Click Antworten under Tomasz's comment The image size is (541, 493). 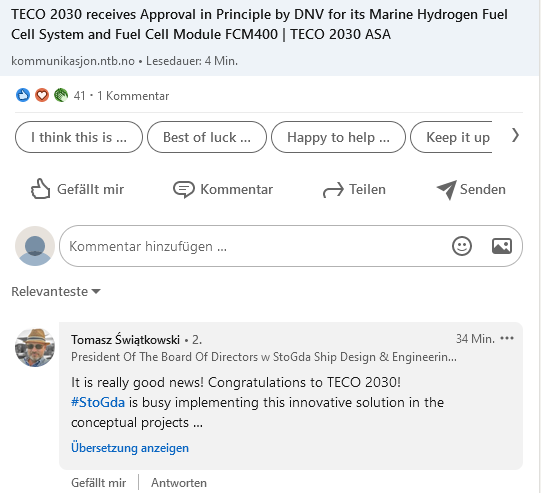tap(179, 483)
